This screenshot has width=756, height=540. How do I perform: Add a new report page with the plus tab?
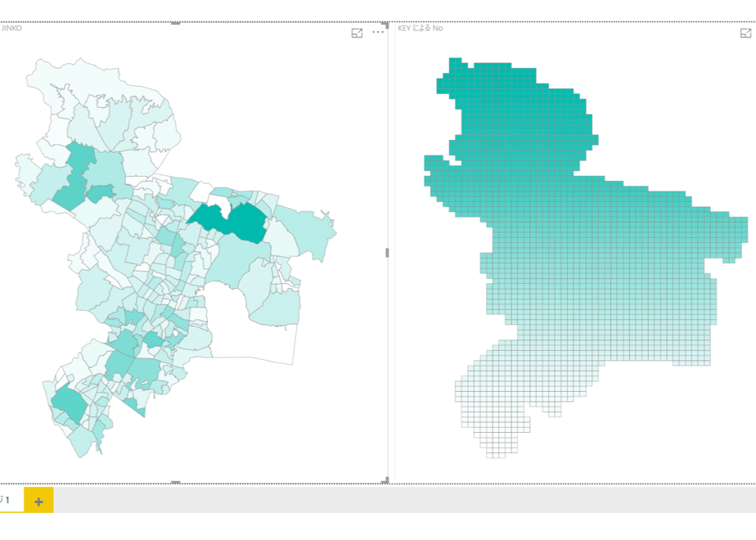pyautogui.click(x=38, y=501)
